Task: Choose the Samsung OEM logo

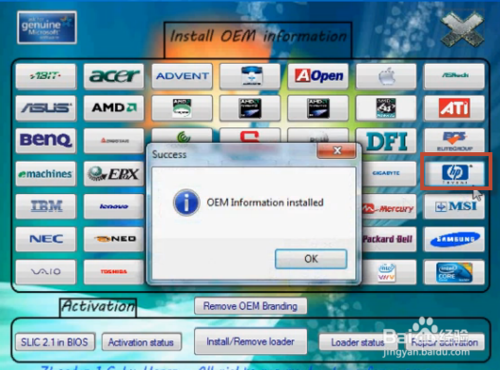Action: (x=454, y=239)
